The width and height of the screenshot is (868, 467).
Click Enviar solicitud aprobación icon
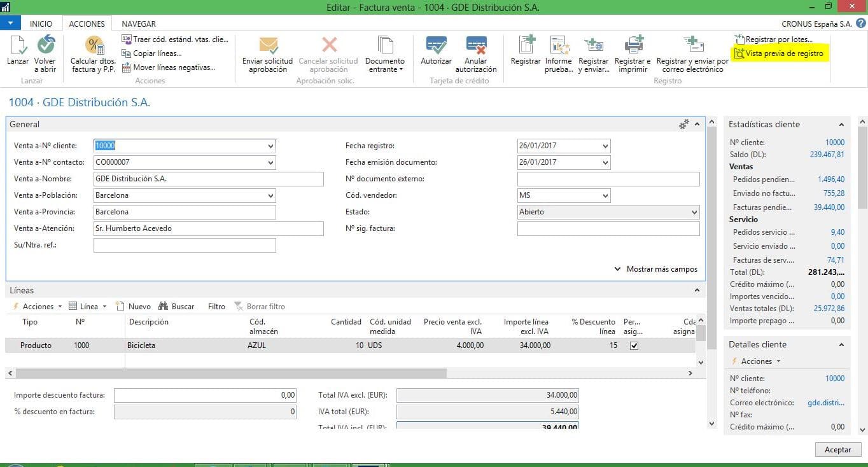(268, 46)
